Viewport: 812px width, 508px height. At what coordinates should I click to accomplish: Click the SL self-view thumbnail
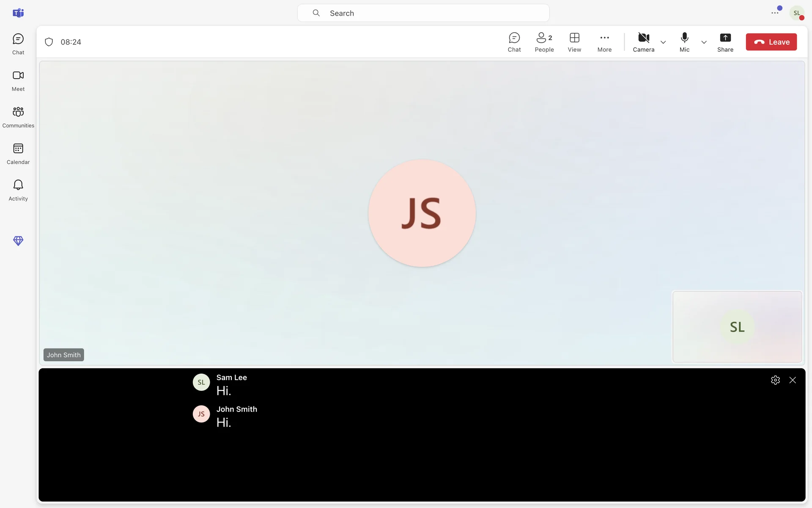click(737, 327)
